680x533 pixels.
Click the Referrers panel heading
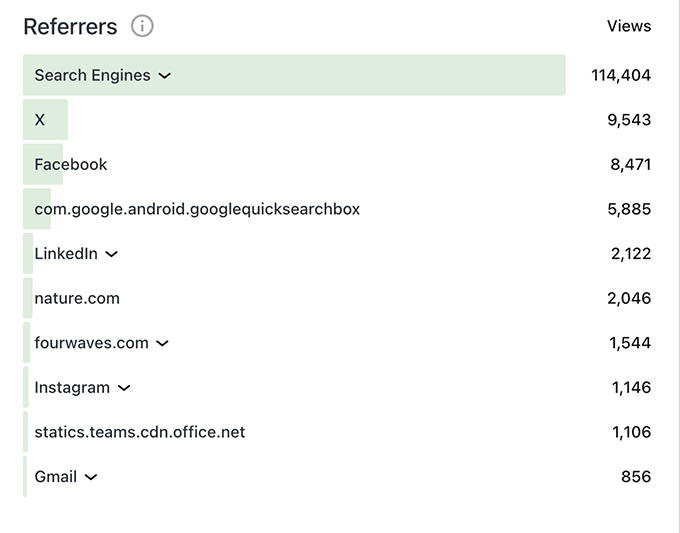point(70,27)
